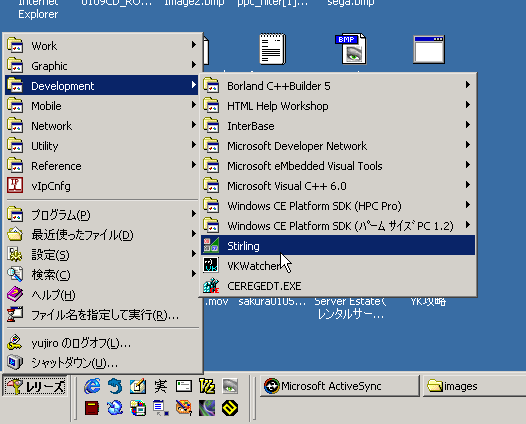526x424 pixels.
Task: Expand Microsoft eMbedded Visual Tools arrow
Action: tap(468, 165)
